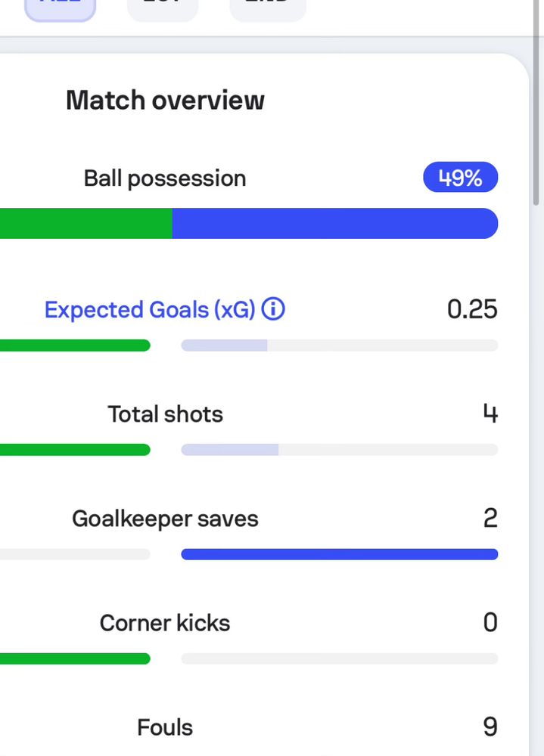544x756 pixels.
Task: Click the blue Goalkeeper saves bar
Action: (x=339, y=554)
